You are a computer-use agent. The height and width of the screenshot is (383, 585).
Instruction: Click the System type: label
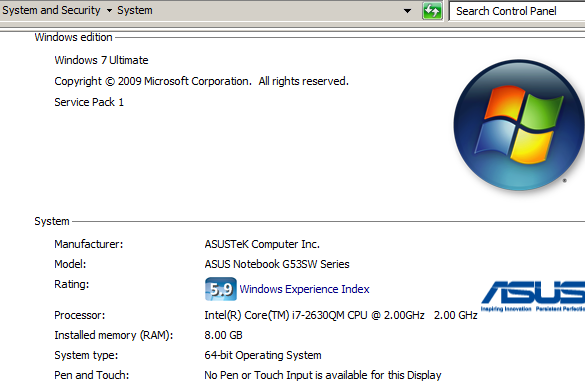(x=86, y=355)
